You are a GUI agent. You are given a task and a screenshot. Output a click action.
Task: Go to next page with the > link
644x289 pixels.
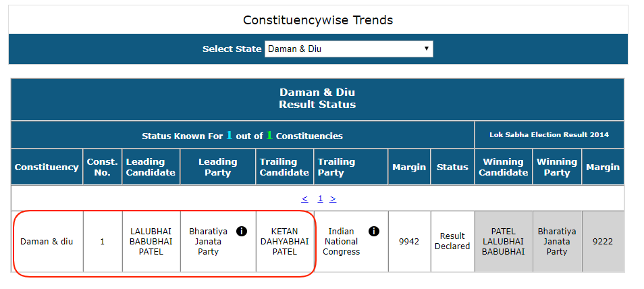coord(333,199)
